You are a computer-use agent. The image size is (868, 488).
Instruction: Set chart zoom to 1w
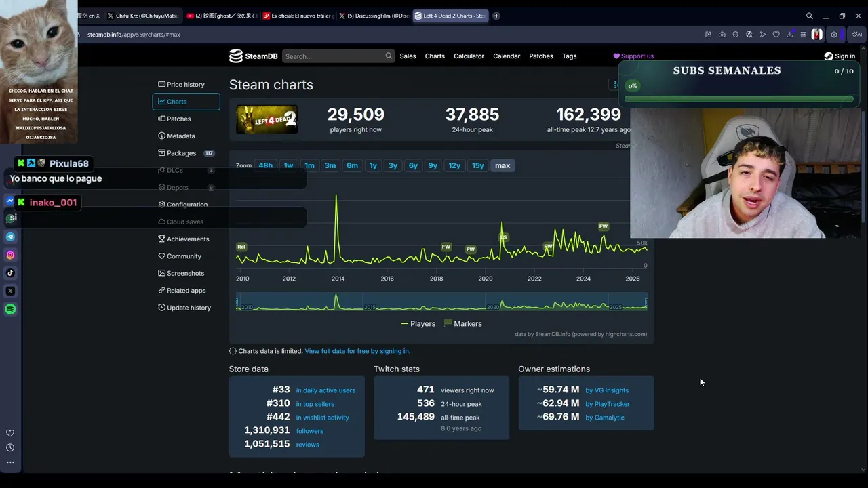(x=288, y=165)
